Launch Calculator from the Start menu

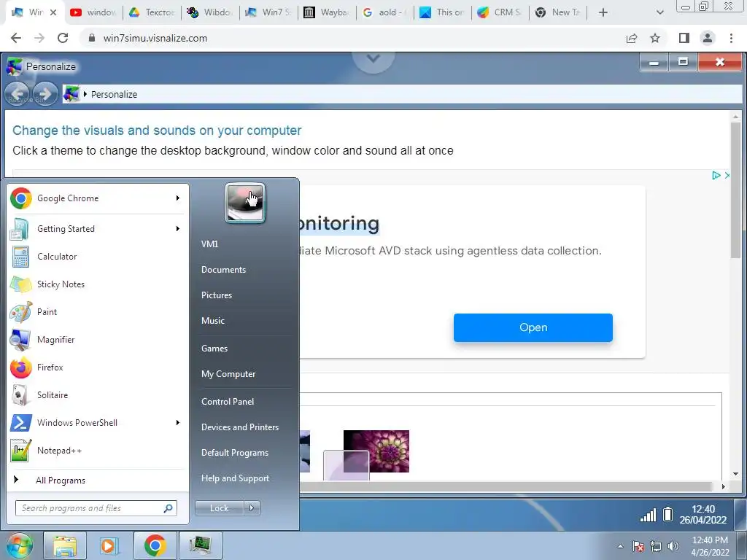click(x=98, y=257)
